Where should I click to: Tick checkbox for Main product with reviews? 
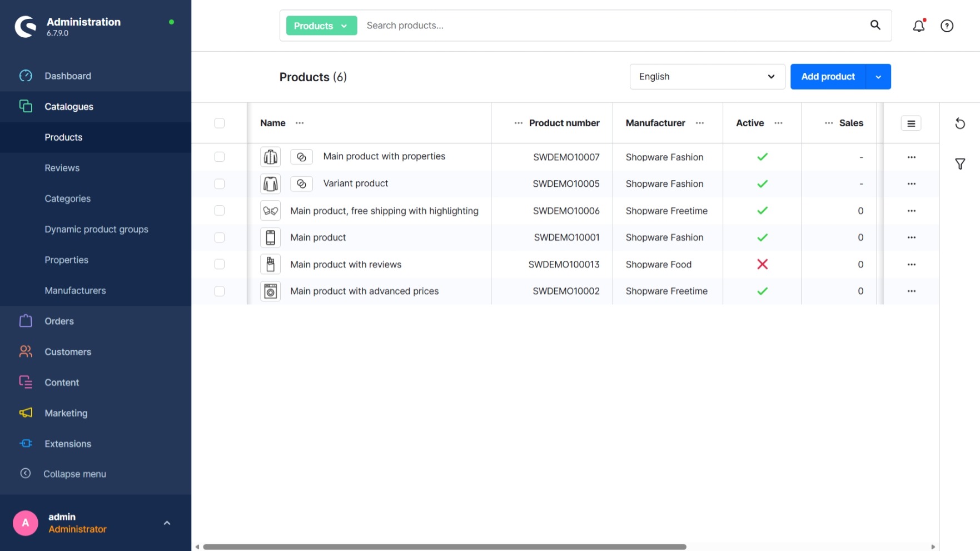coord(220,264)
